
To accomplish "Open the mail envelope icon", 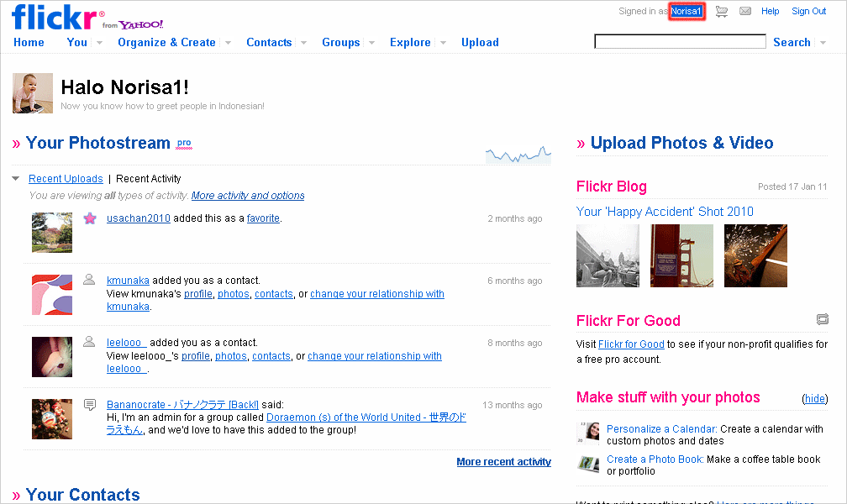I will coord(744,12).
